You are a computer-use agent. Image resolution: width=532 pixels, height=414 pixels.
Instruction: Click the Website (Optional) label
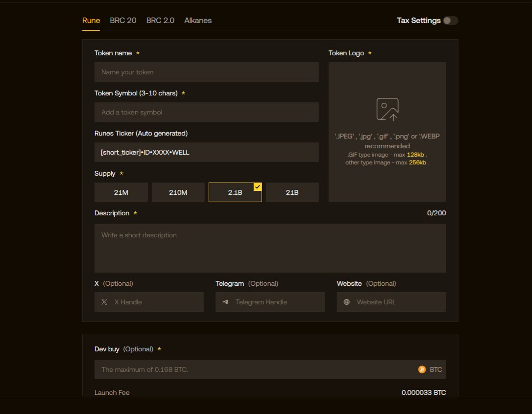coord(366,283)
